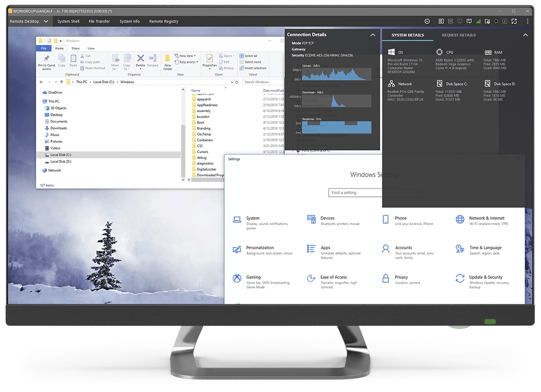Screen dimensions: 541x392
Task: Open the File menu in Explorer
Action: [44, 48]
